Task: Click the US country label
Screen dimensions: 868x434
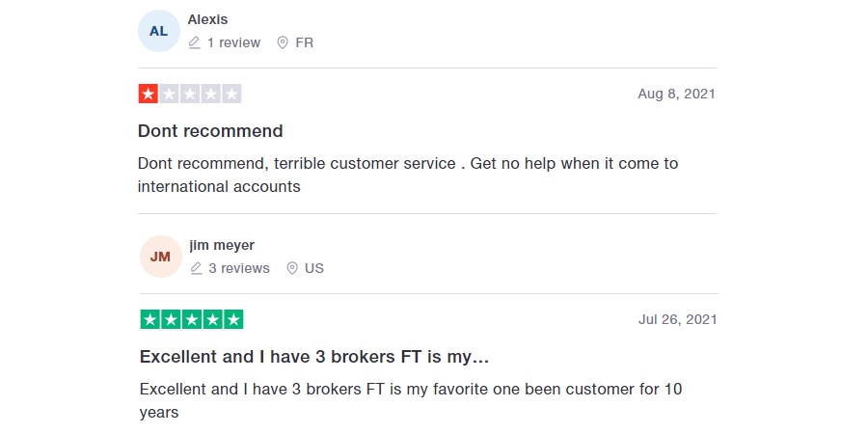Action: (314, 268)
